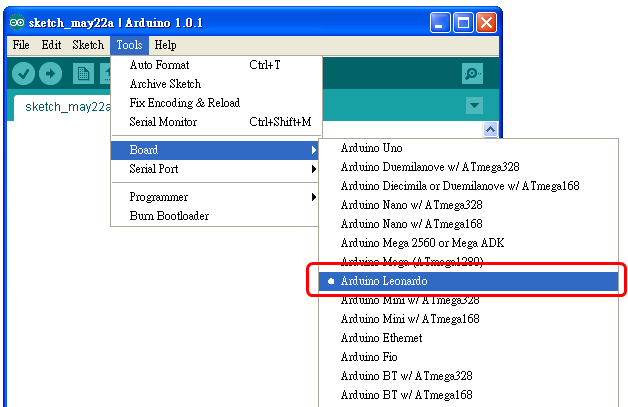This screenshot has height=407, width=628.
Task: Minimize the Arduino window
Action: [x=440, y=22]
